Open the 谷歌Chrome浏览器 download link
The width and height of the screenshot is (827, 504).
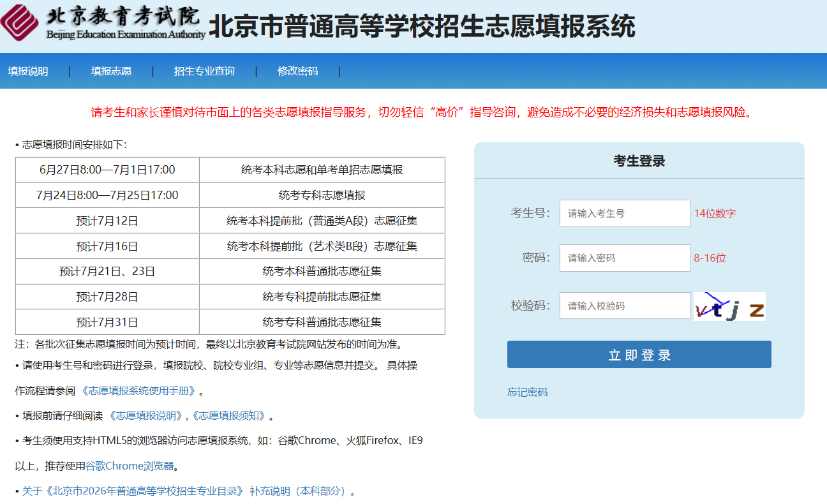pos(130,466)
